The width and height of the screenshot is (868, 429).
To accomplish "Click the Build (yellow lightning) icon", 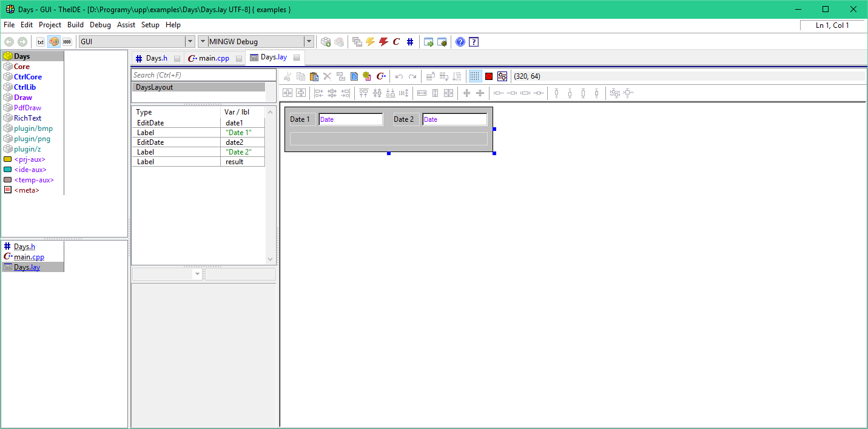I will click(370, 42).
